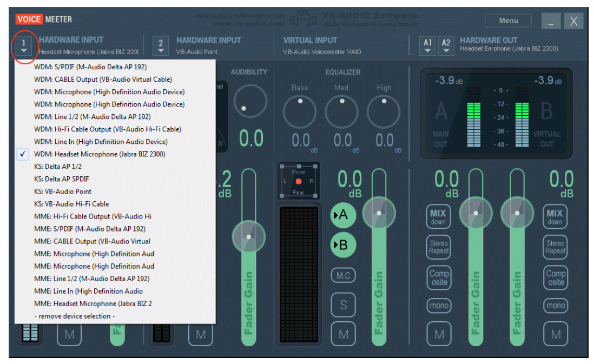Click the High equalizer knob

[x=384, y=112]
